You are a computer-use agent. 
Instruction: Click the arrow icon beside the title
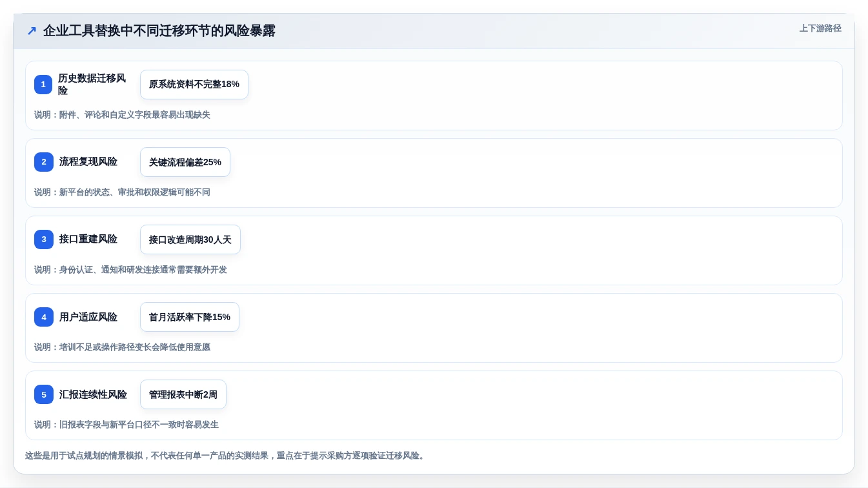[x=32, y=31]
